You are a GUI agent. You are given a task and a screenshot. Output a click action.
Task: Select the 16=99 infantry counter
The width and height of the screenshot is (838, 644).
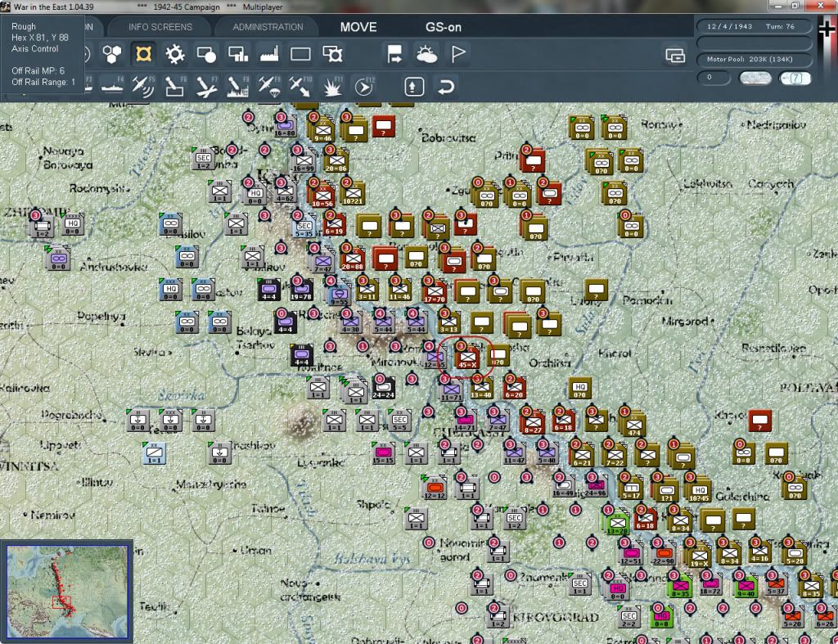click(303, 161)
